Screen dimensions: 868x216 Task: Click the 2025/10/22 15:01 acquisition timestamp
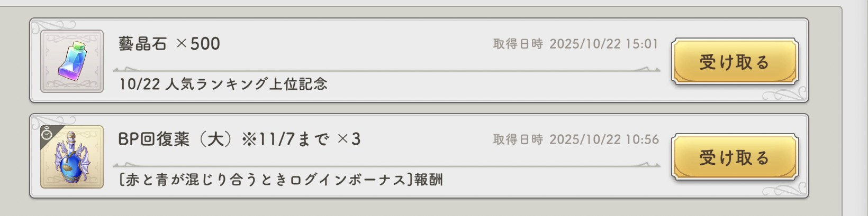pyautogui.click(x=603, y=44)
